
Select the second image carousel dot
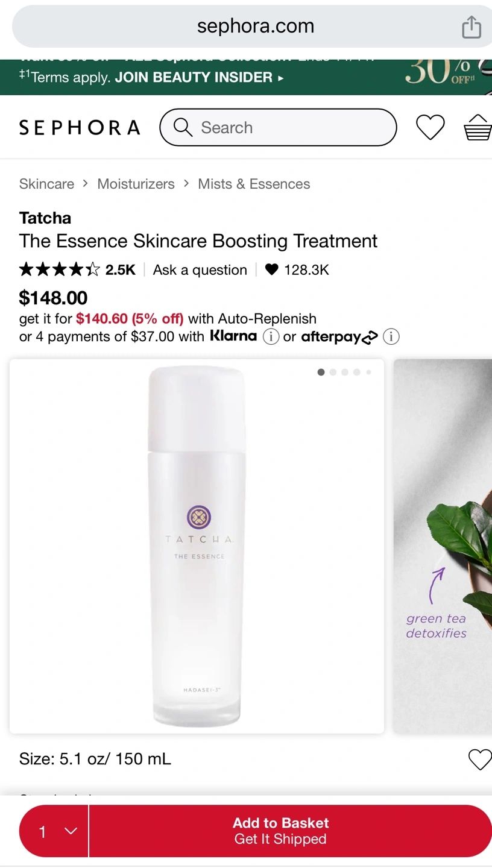pos(333,372)
